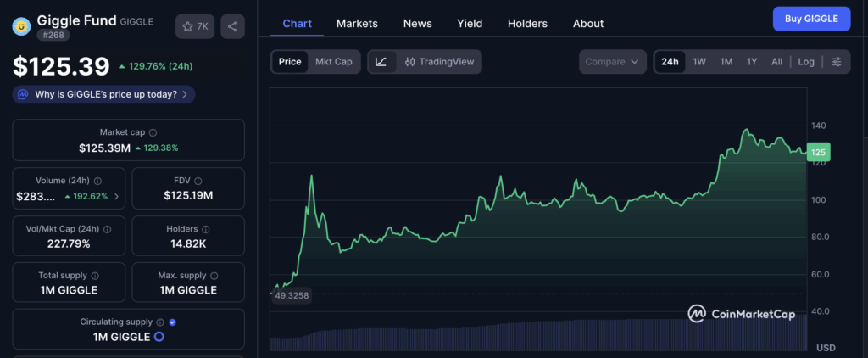This screenshot has height=358, width=868.
Task: Switch to the Markets tab
Action: pos(357,24)
